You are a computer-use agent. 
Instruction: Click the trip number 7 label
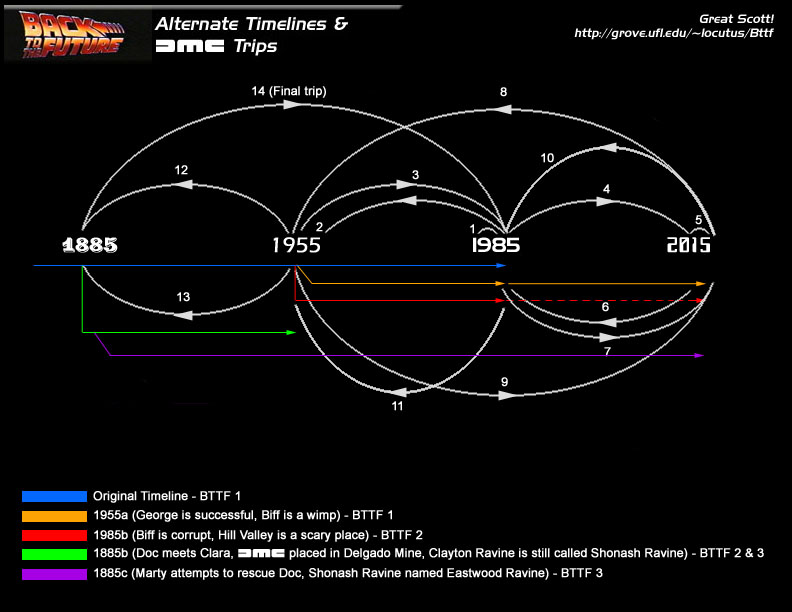point(607,351)
